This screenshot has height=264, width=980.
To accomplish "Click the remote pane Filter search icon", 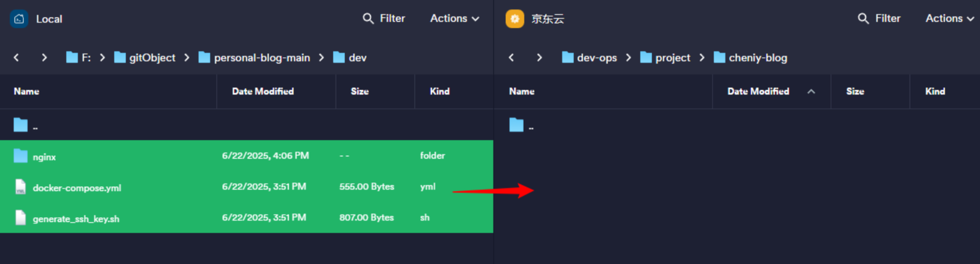I will tap(863, 18).
